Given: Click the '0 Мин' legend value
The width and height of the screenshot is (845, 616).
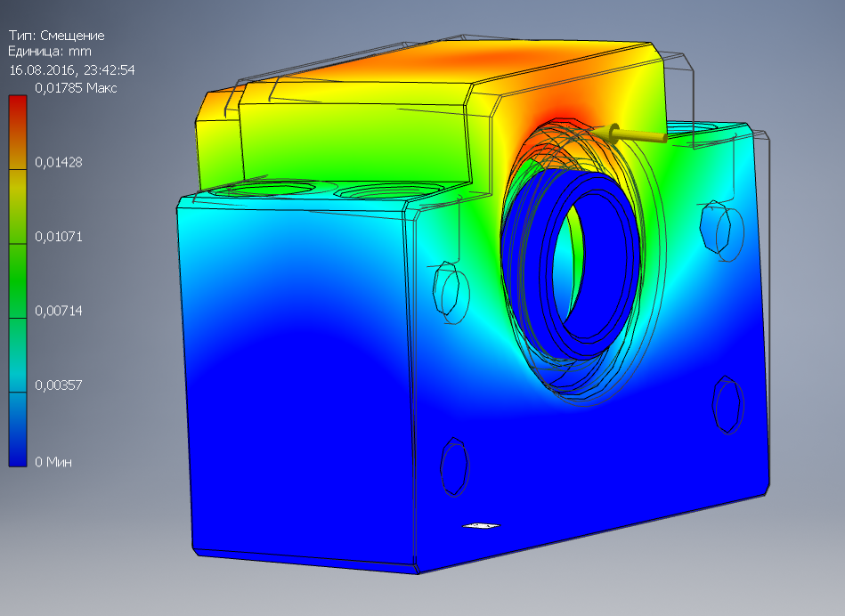Looking at the screenshot, I should (x=53, y=462).
